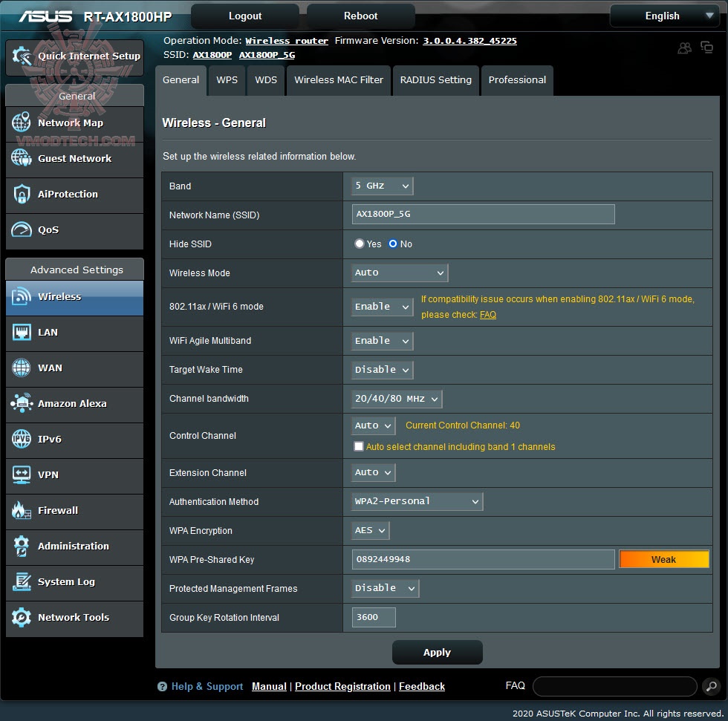Switch to the Professional tab
728x721 pixels.
tap(517, 80)
